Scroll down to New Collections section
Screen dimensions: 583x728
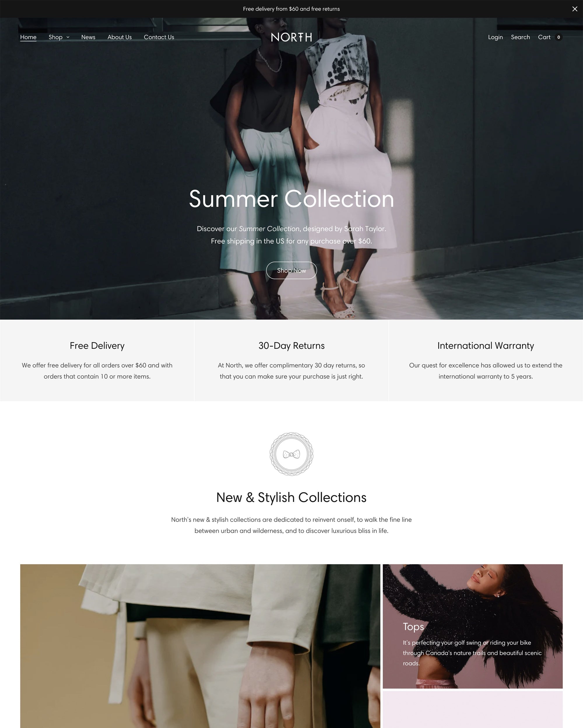coord(291,497)
